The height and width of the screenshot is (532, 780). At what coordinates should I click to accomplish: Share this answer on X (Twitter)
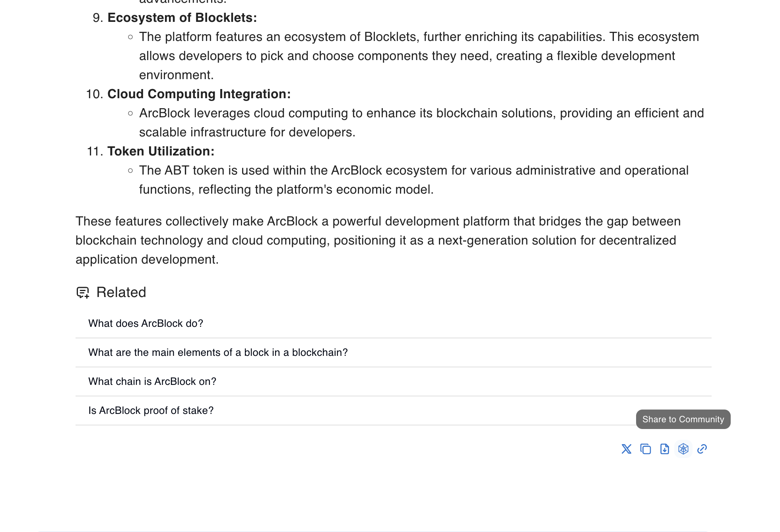click(x=626, y=449)
